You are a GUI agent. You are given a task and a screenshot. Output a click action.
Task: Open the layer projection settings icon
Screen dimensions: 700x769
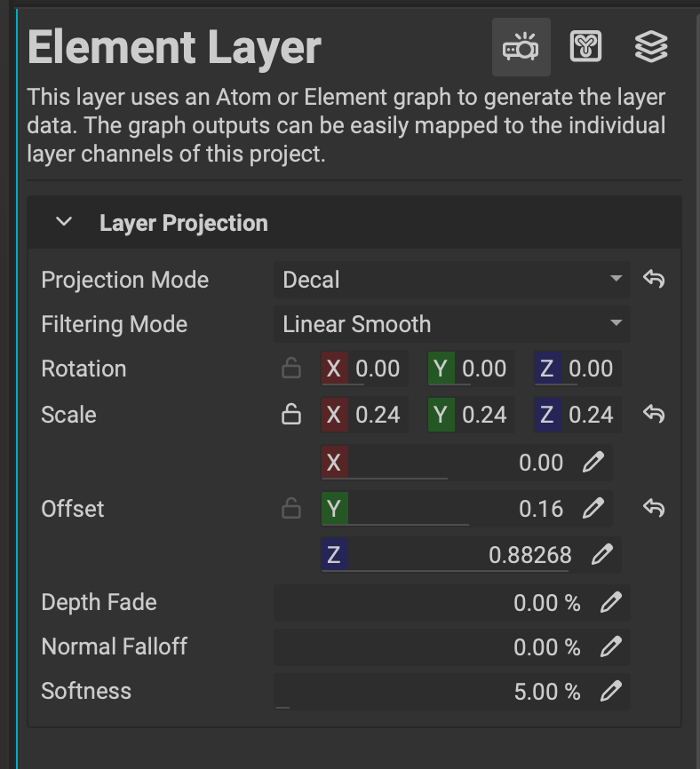coord(521,47)
